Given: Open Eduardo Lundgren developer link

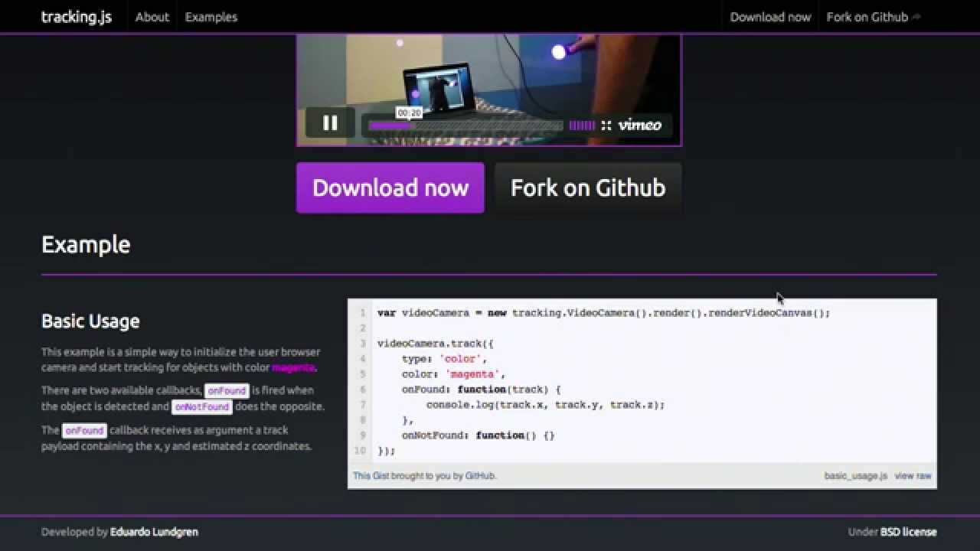Looking at the screenshot, I should (154, 532).
